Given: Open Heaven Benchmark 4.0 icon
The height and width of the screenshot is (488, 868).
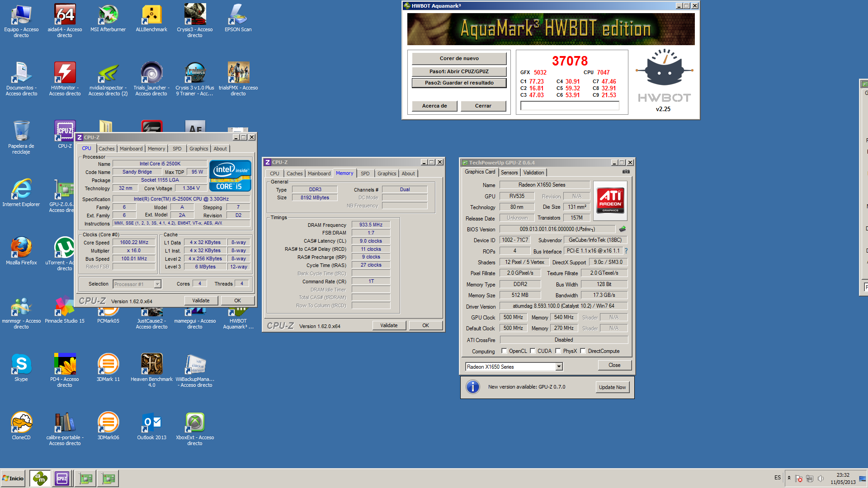Looking at the screenshot, I should [x=151, y=370].
